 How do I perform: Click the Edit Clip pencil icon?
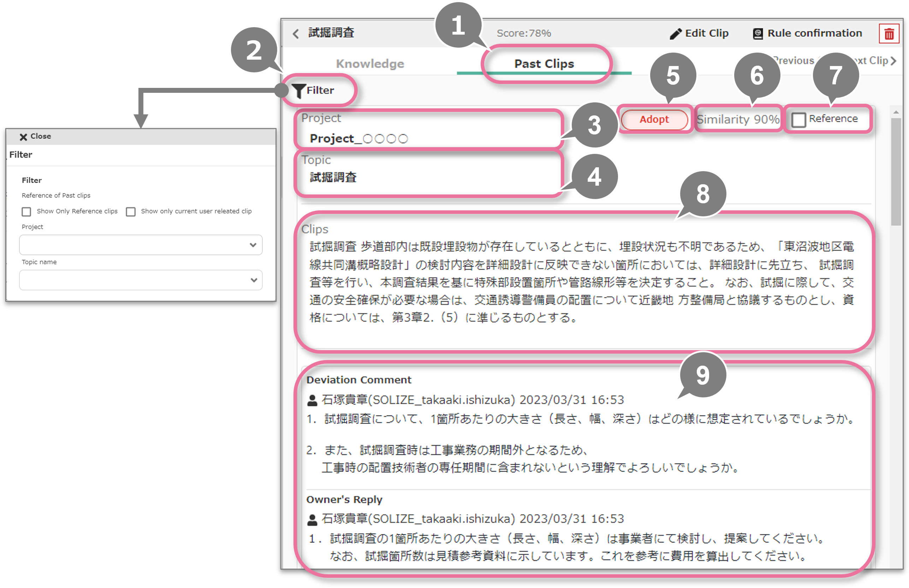coord(675,34)
